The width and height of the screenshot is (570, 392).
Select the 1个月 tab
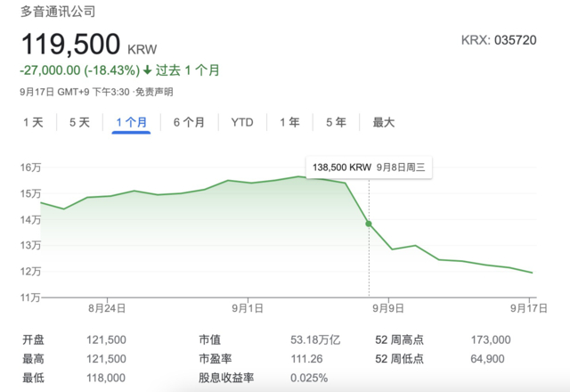[132, 122]
